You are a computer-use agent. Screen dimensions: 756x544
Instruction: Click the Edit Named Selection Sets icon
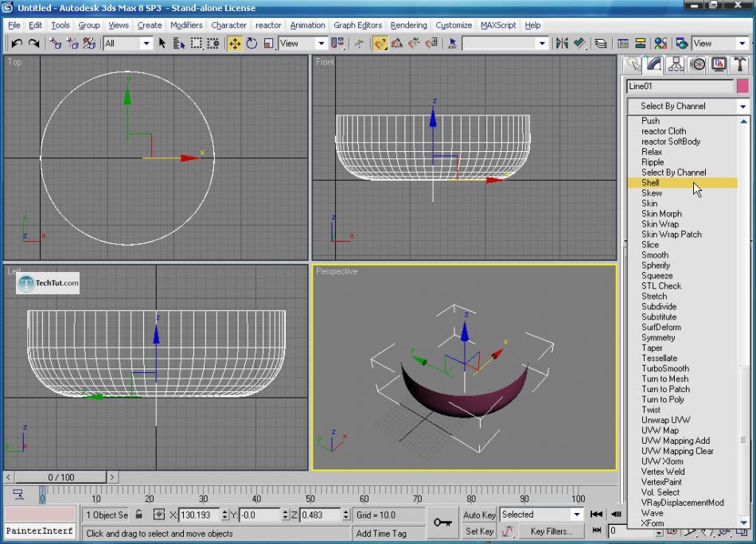click(452, 44)
